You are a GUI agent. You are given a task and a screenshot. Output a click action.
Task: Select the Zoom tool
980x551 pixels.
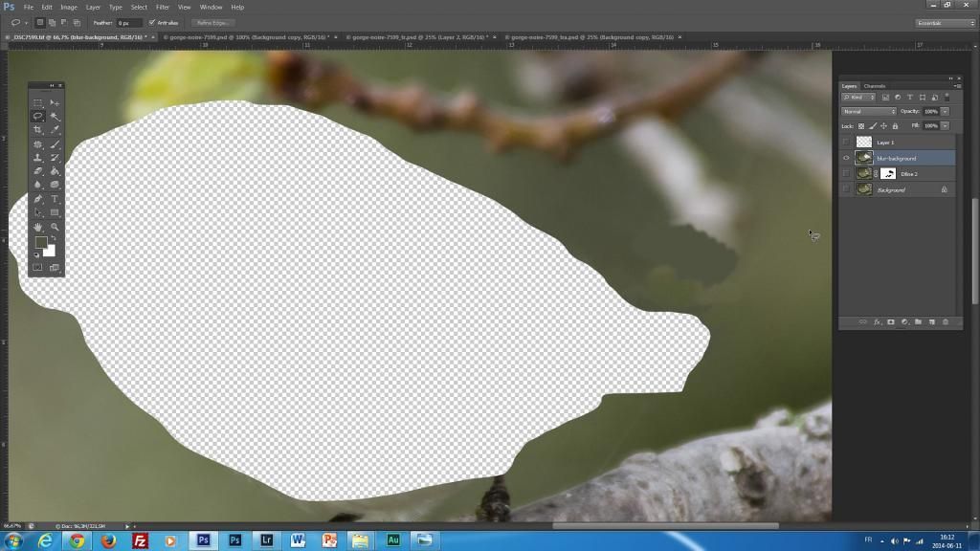(x=55, y=227)
